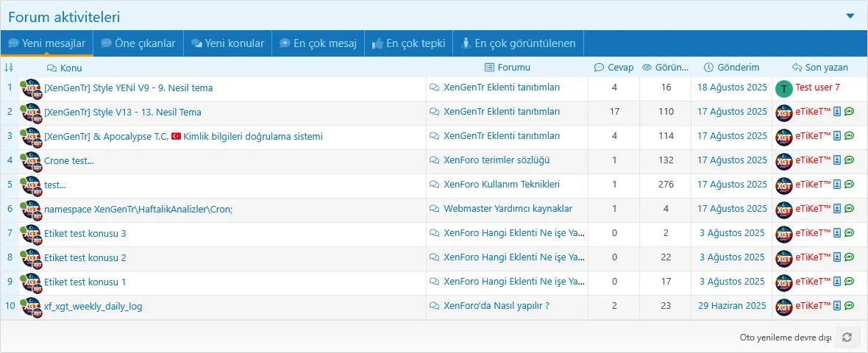Viewport: 868px width, 353px height.
Task: Collapse the Forum aktiviteleri panel arrow
Action: coord(850,15)
